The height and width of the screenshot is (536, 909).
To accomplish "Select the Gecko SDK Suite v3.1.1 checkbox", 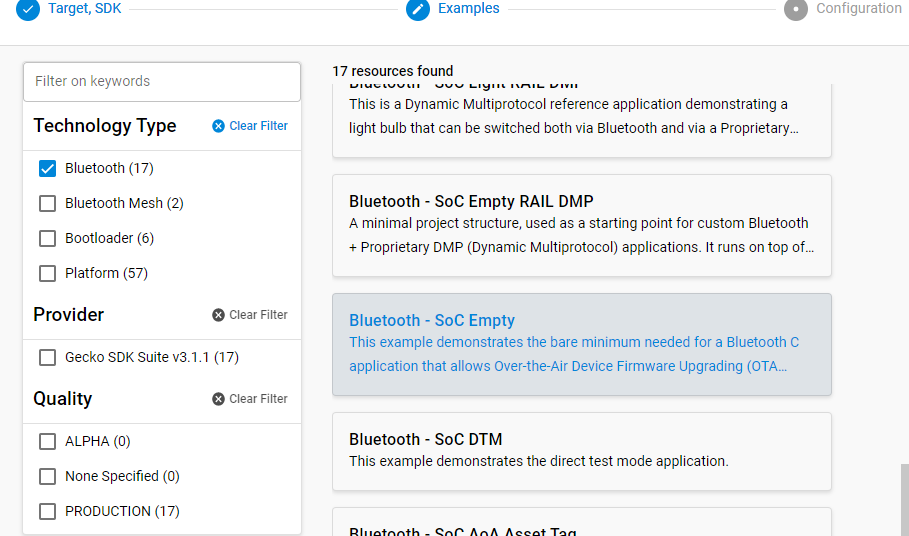I will [x=47, y=357].
